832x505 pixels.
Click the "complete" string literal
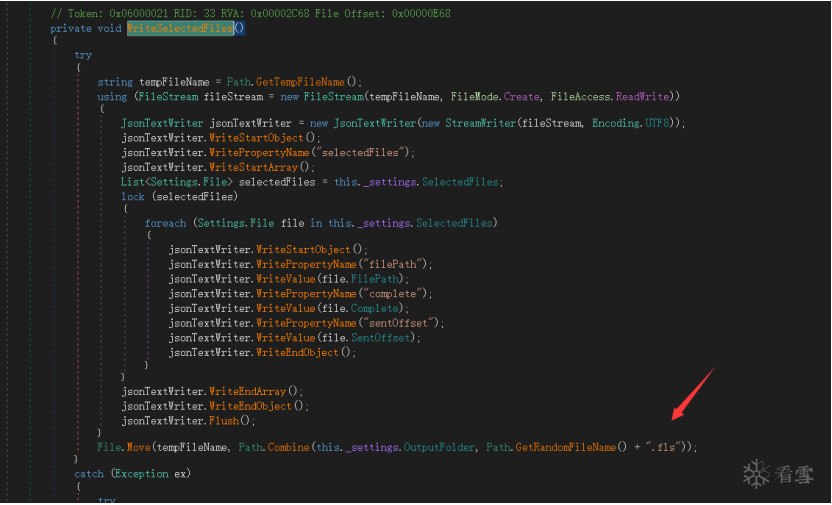point(395,294)
